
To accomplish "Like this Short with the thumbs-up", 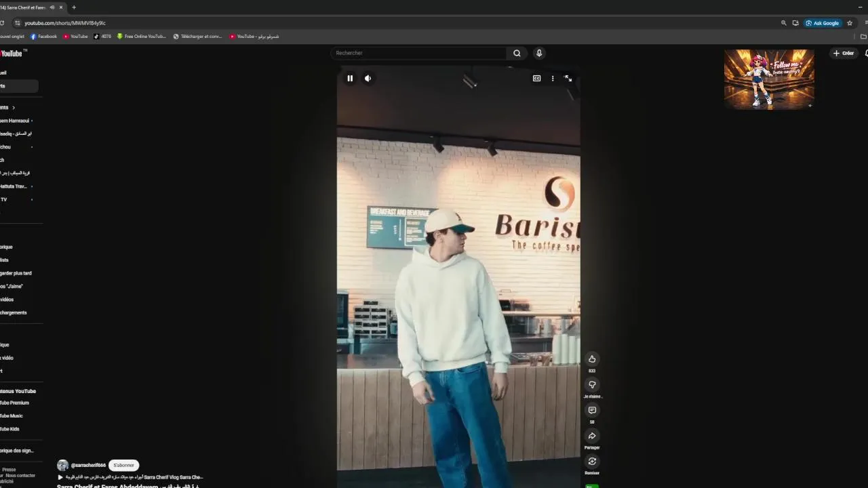I will pos(592,359).
